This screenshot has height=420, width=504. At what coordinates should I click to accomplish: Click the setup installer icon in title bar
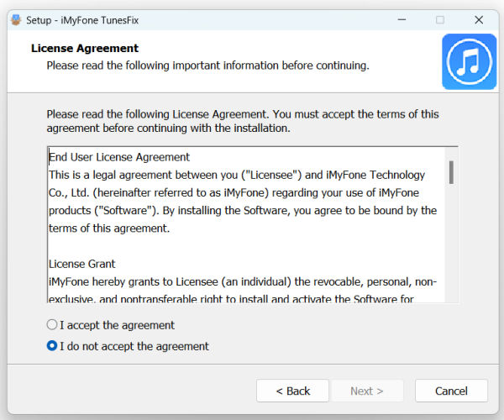click(16, 20)
